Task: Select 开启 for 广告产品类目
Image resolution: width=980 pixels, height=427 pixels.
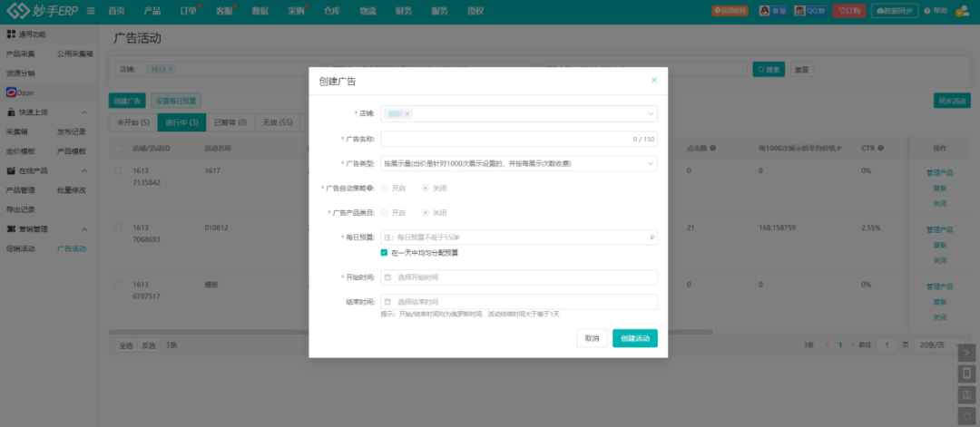Action: [x=384, y=212]
